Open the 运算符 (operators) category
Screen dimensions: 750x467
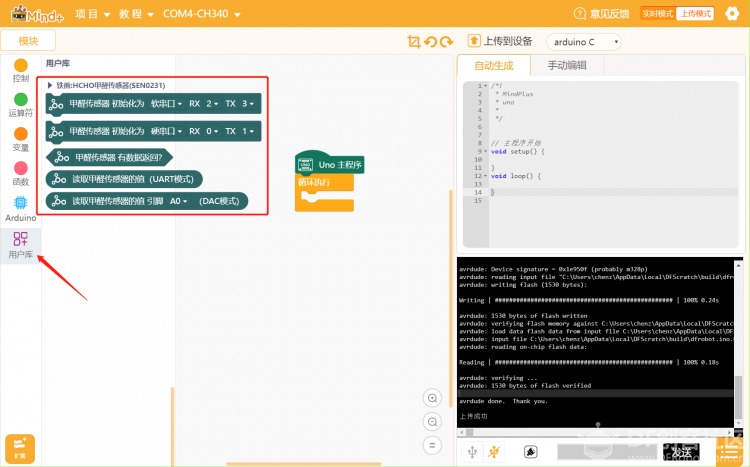click(x=21, y=105)
